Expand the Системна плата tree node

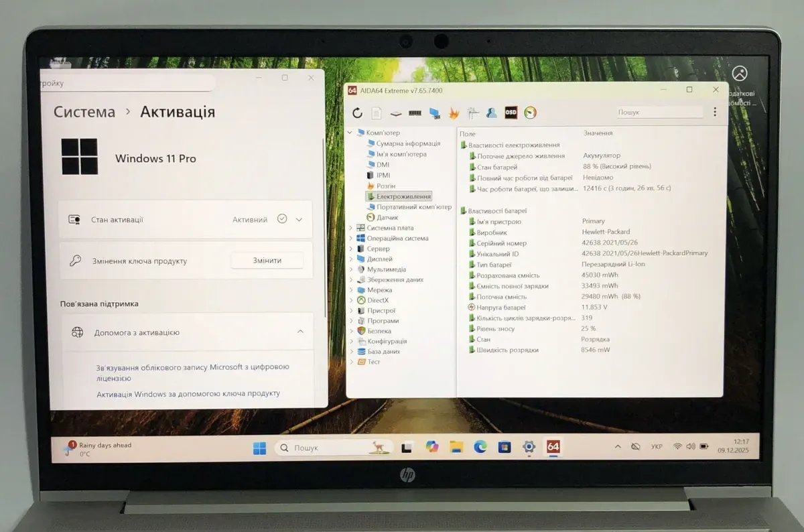coord(350,228)
